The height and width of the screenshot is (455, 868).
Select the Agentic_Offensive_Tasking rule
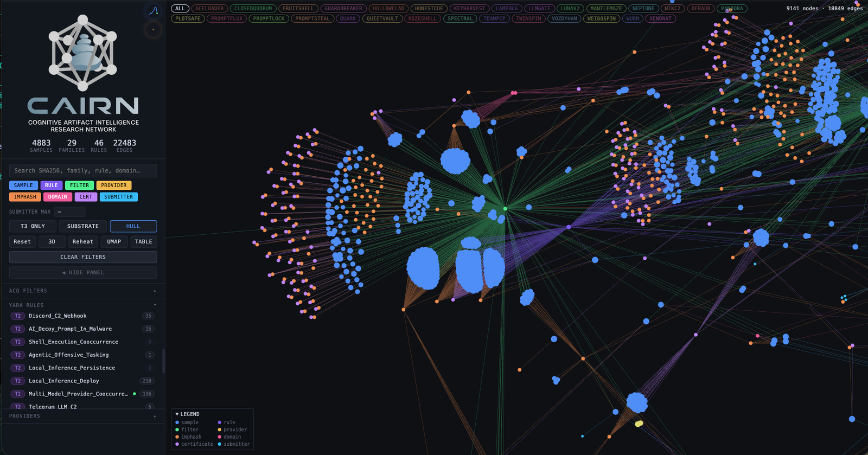tap(82, 355)
